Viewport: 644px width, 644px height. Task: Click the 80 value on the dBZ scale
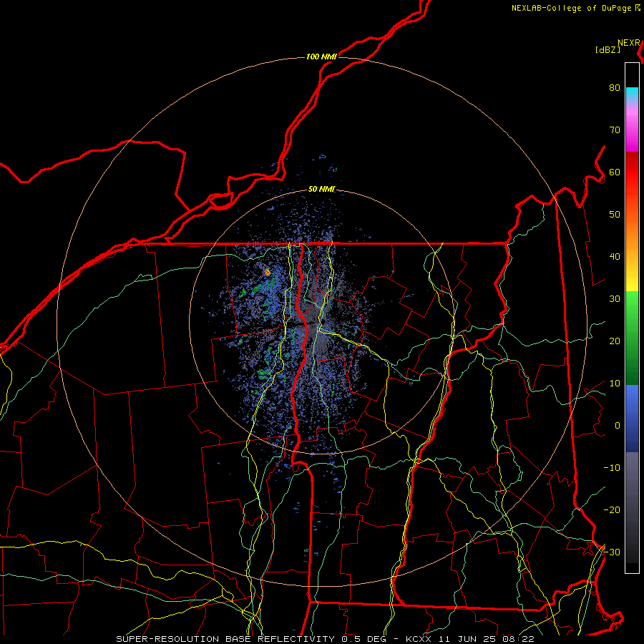tap(615, 87)
